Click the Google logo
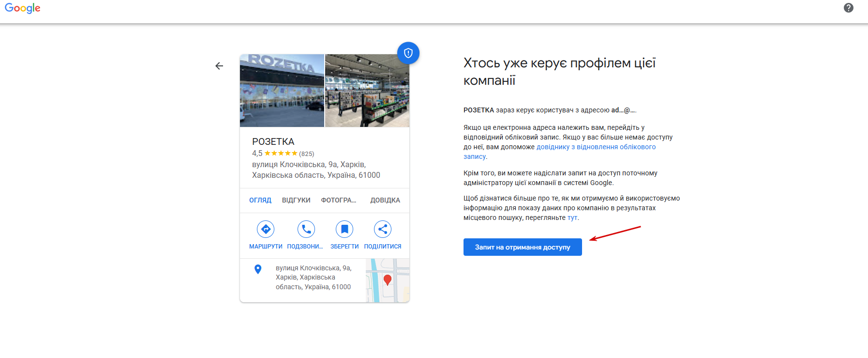 [x=23, y=8]
